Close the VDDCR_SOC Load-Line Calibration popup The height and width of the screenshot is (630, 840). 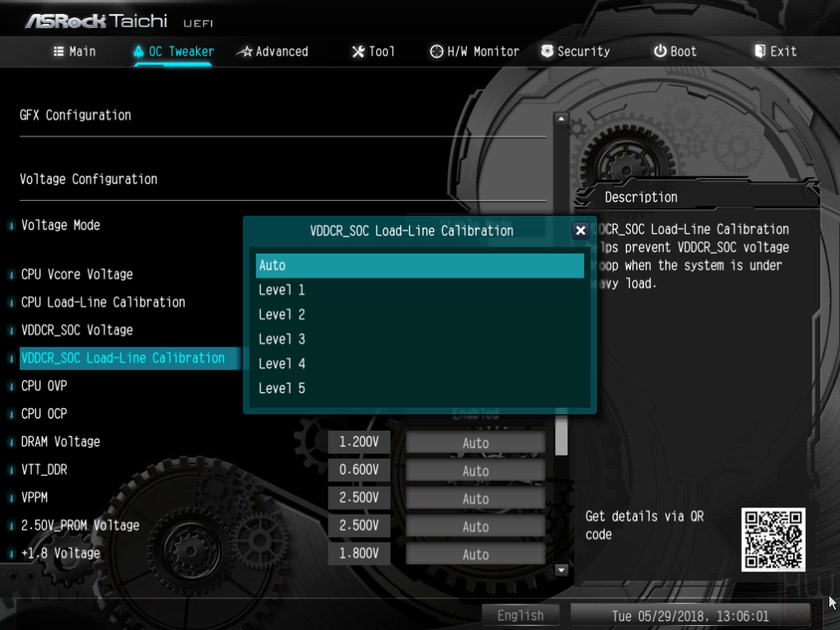pyautogui.click(x=581, y=231)
